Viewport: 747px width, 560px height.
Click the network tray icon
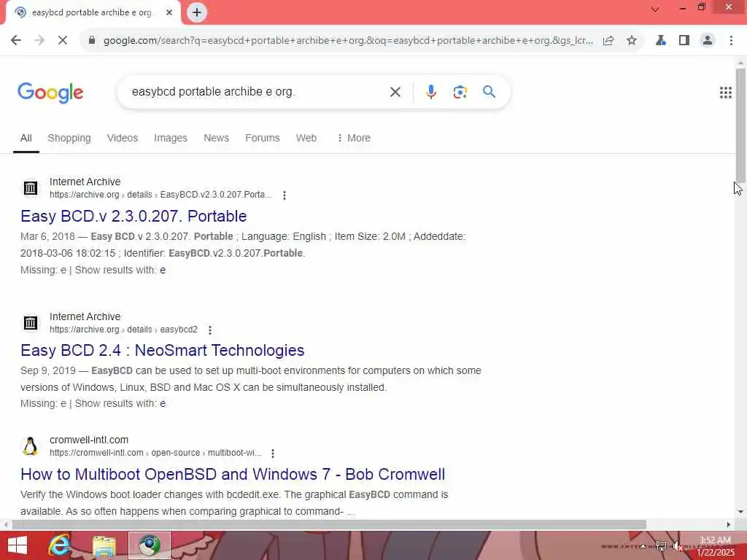(x=660, y=546)
